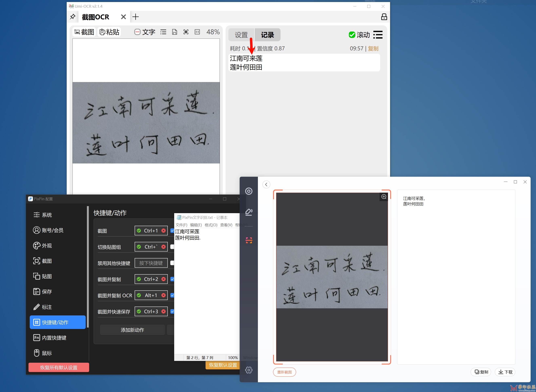Open 内置快捷键 in PixPin sidebar
This screenshot has width=536, height=392.
pyautogui.click(x=58, y=338)
